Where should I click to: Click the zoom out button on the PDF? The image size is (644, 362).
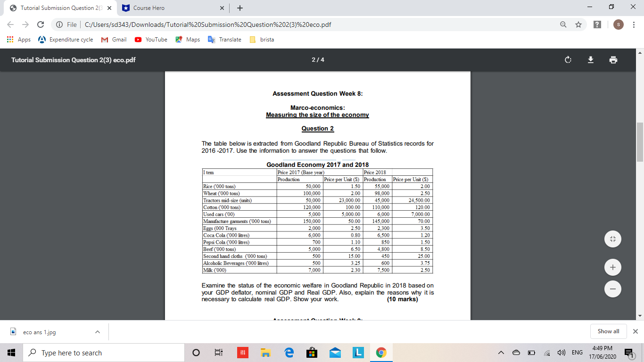[x=612, y=289]
